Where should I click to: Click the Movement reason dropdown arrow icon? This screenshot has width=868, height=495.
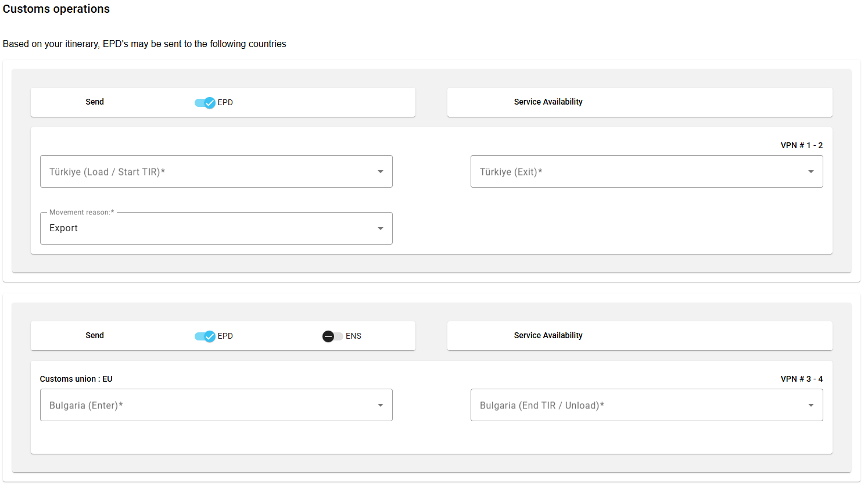[x=380, y=229]
